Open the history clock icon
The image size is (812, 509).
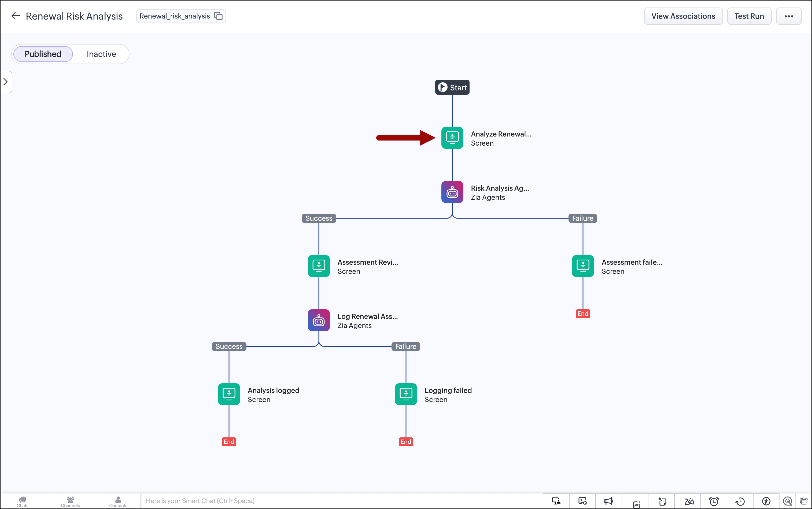pyautogui.click(x=740, y=501)
